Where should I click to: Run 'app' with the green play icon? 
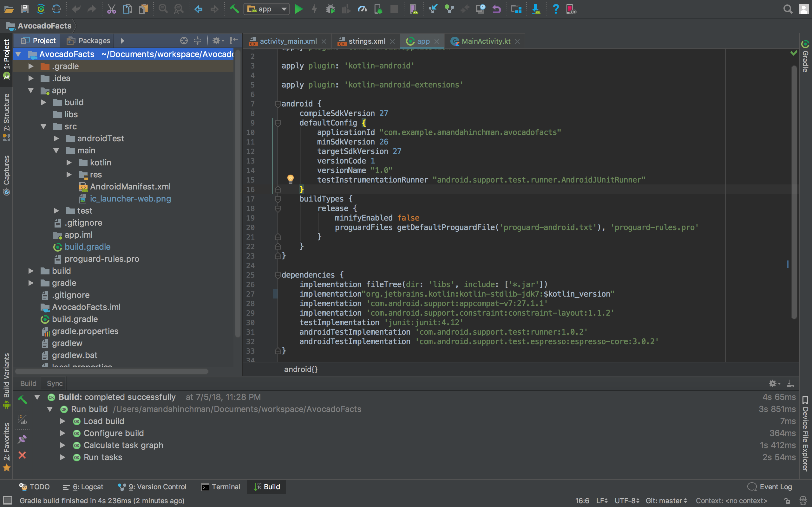[x=298, y=9]
